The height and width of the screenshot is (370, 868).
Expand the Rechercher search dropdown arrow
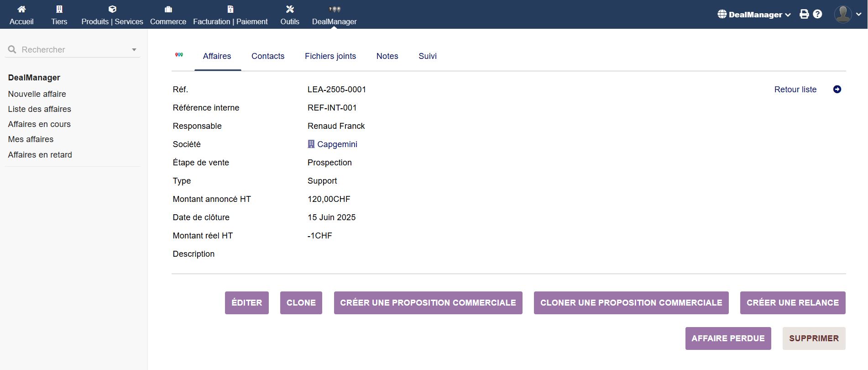(x=134, y=50)
